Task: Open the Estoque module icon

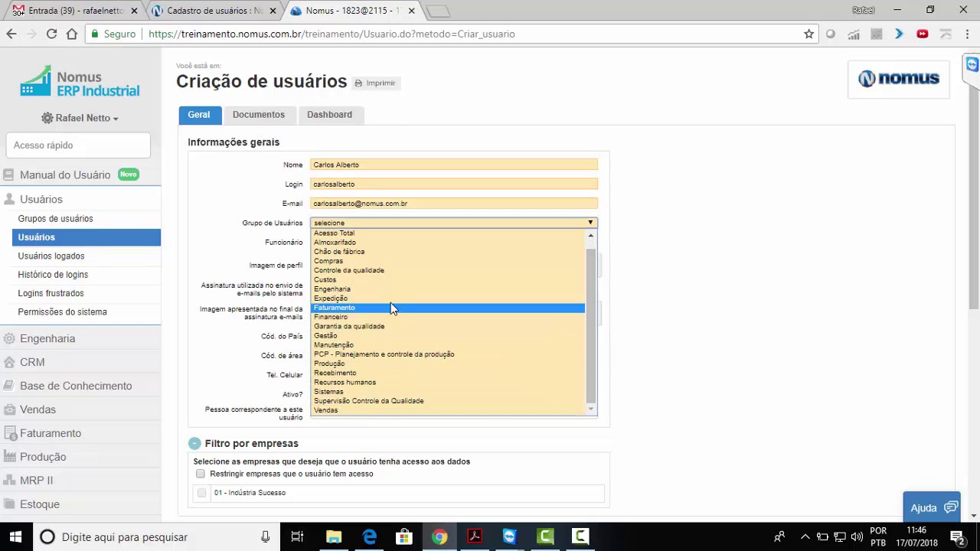Action: click(9, 504)
